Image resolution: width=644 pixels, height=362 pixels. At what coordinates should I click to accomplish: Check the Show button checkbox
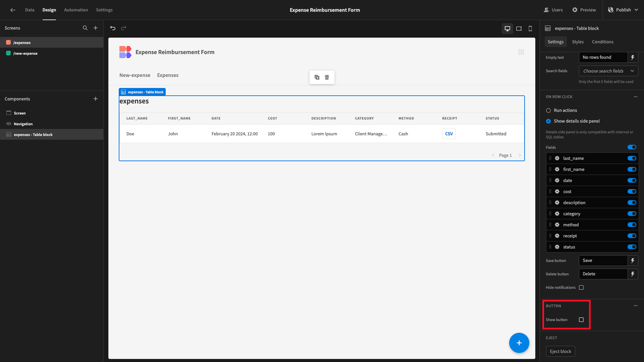tap(581, 320)
